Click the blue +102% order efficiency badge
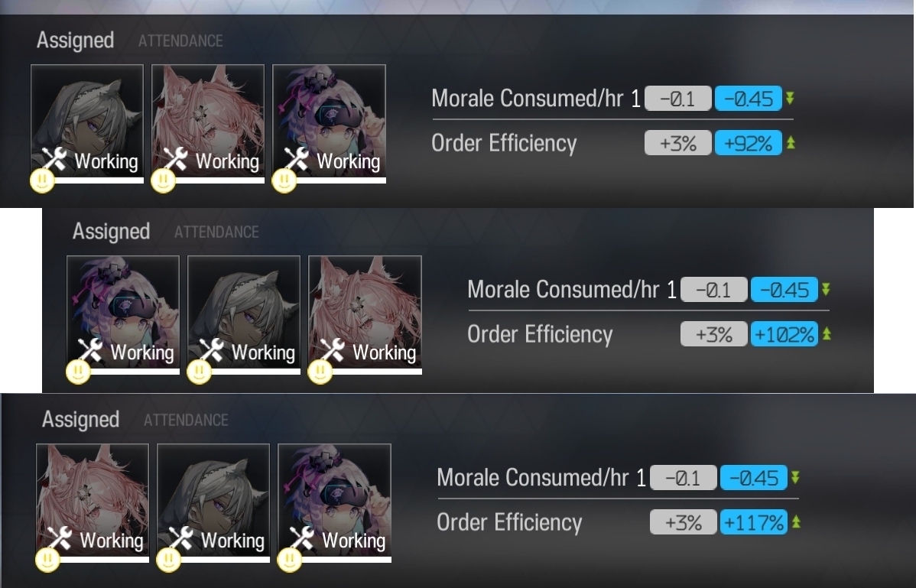Viewport: 916px width, 588px height. [784, 334]
